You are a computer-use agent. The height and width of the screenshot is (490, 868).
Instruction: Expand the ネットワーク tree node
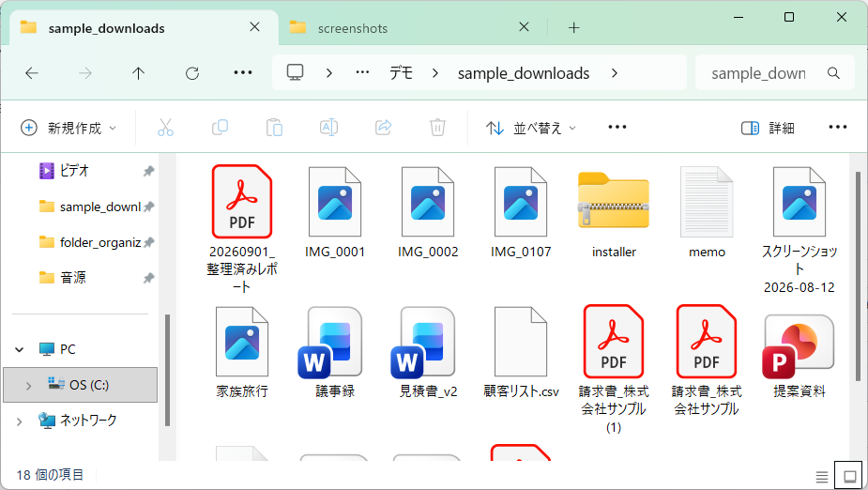[x=20, y=421]
